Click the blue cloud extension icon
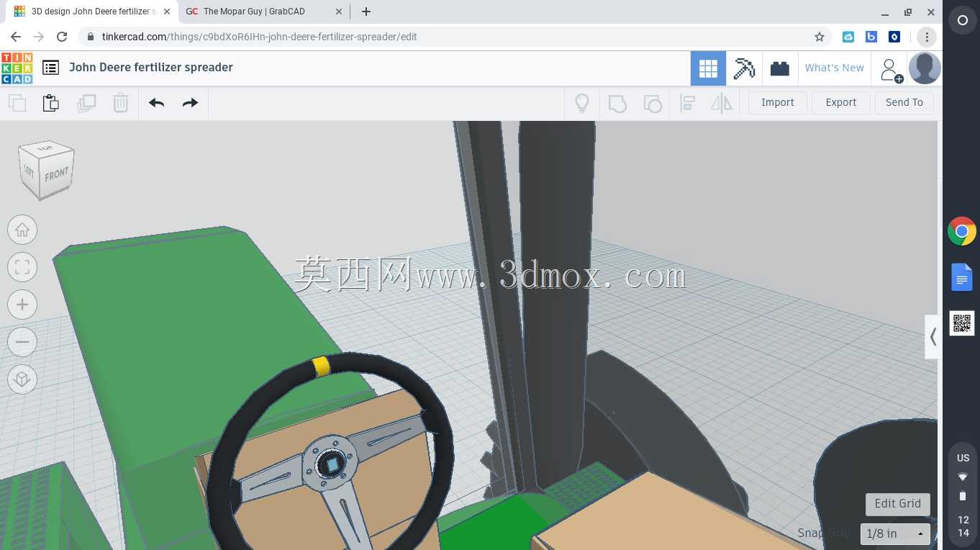 848,37
